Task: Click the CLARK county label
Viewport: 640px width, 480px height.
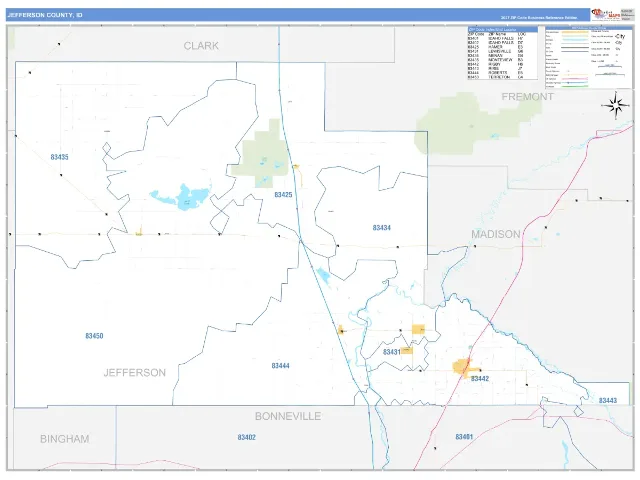Action: pos(201,46)
